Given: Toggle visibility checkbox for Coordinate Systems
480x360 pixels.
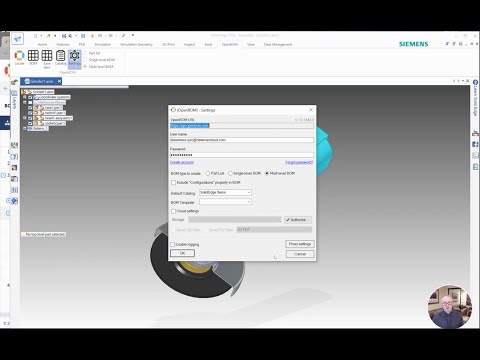Looking at the screenshot, I should (x=30, y=97).
